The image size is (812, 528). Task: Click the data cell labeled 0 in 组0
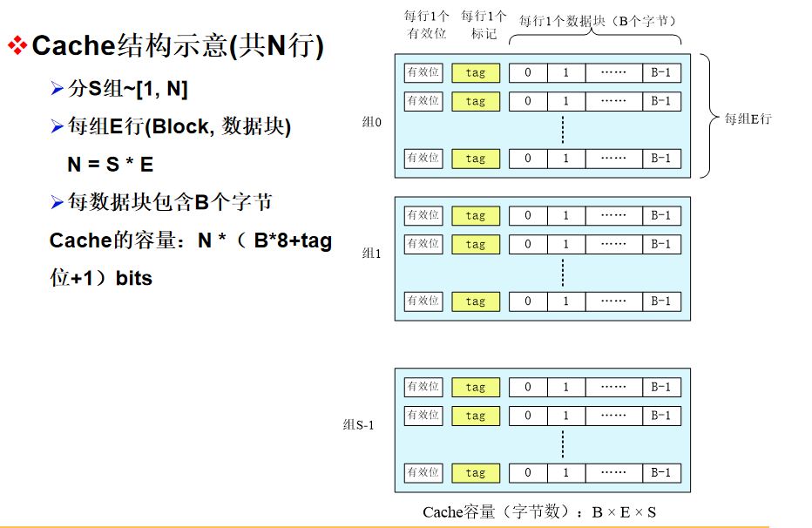coord(528,73)
